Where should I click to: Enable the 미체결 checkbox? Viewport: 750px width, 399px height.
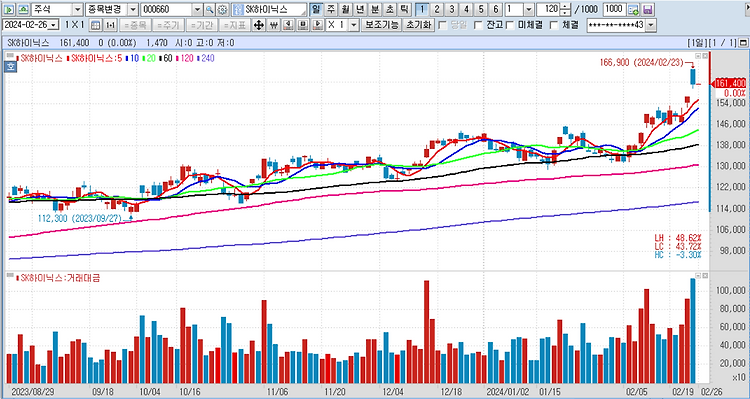[x=510, y=25]
